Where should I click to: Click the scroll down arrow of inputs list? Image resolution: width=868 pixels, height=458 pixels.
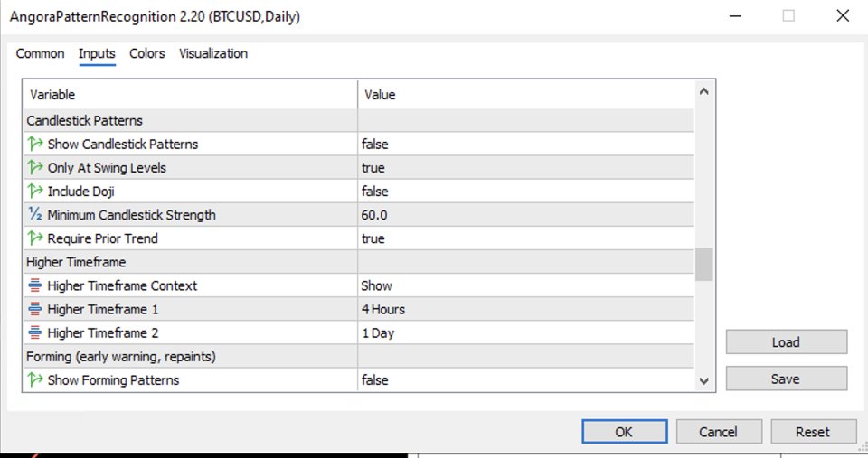pos(704,380)
